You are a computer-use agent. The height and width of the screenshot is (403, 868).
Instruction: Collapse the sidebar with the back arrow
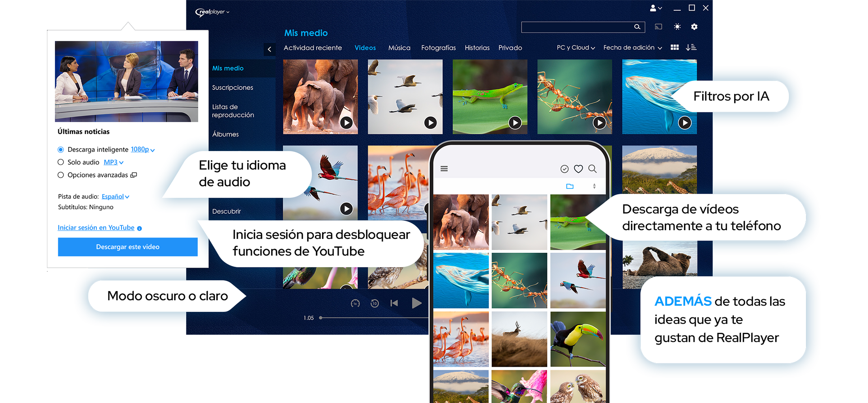270,49
